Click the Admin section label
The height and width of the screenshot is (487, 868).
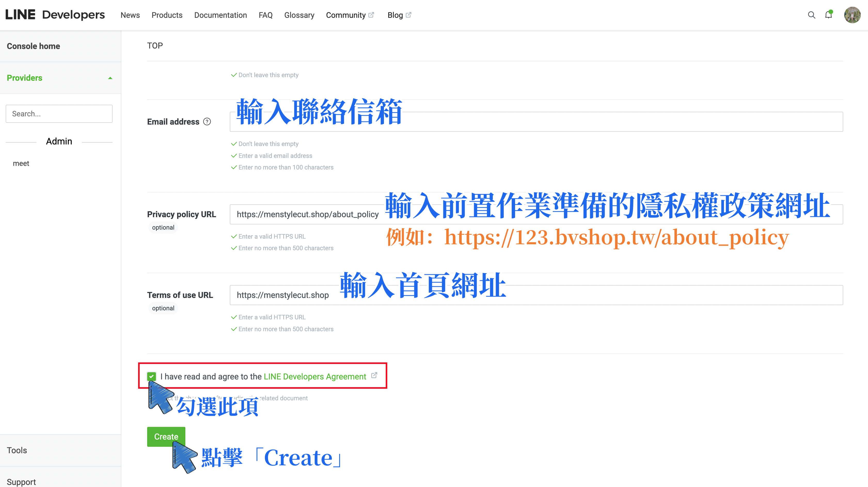click(x=59, y=141)
